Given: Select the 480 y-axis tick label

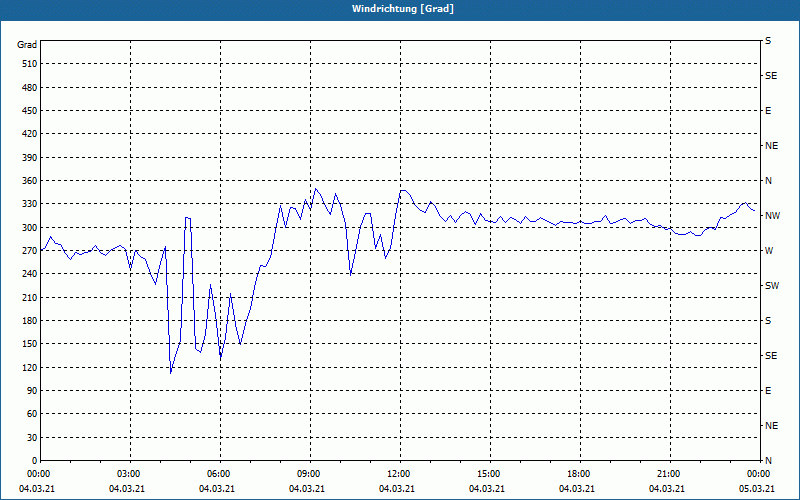Looking at the screenshot, I should [30, 88].
